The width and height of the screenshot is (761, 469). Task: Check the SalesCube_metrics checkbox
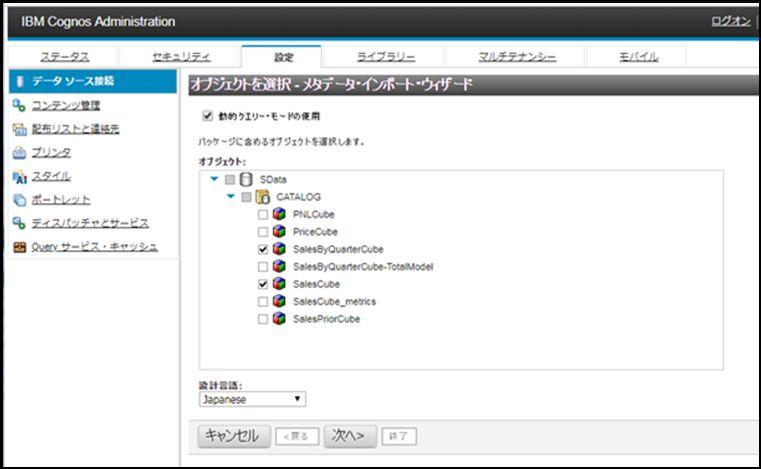coord(263,302)
